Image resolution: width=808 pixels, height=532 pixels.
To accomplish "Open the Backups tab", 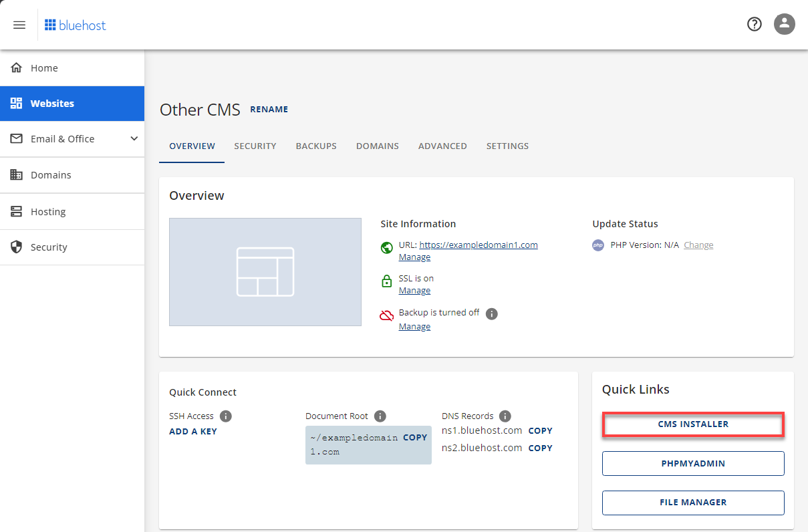I will pyautogui.click(x=316, y=146).
